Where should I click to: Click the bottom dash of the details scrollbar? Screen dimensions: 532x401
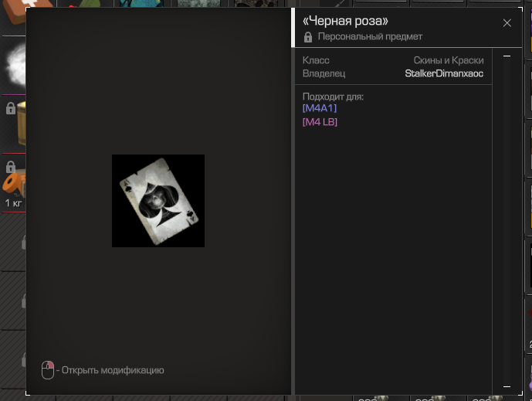point(507,386)
